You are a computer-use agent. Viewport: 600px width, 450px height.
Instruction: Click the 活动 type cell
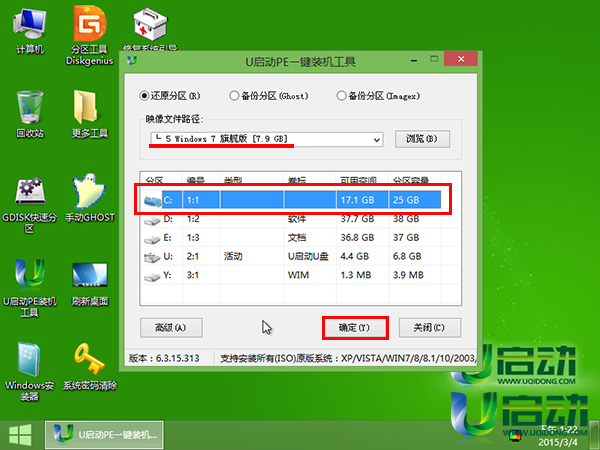233,256
